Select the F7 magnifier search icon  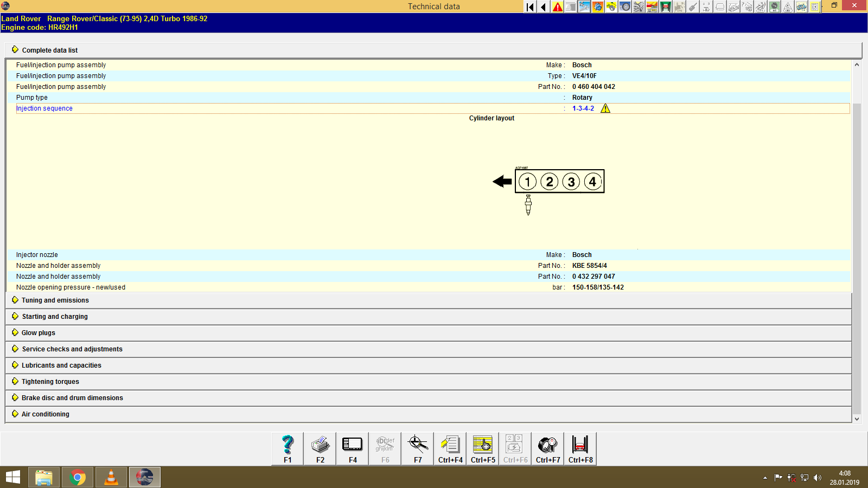(x=417, y=445)
